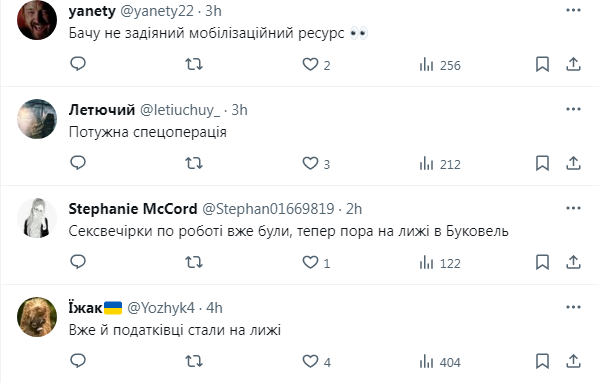The height and width of the screenshot is (383, 599).
Task: Open yanety's profile avatar
Action: point(37,20)
